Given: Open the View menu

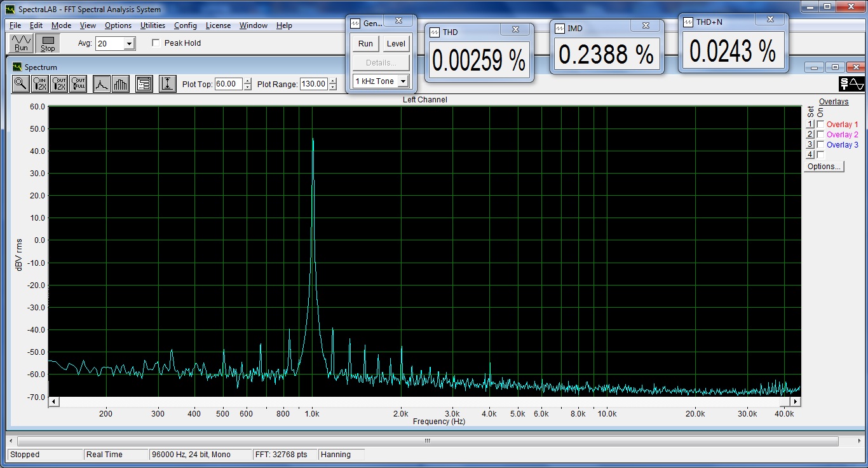Looking at the screenshot, I should (88, 25).
